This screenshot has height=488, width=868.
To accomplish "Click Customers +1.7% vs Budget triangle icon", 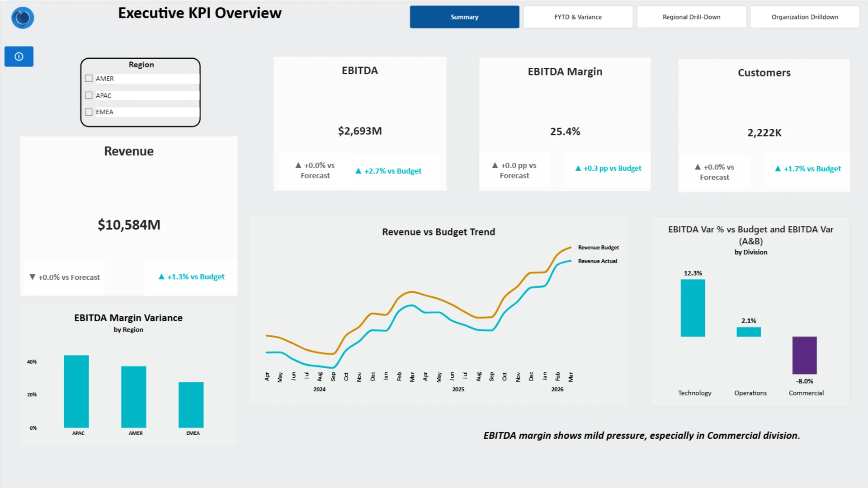I will (x=778, y=169).
